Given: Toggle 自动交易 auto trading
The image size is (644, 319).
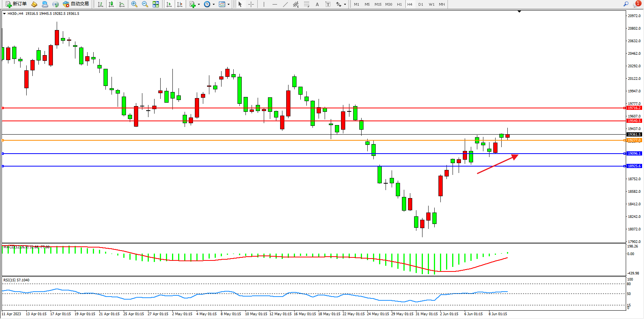Looking at the screenshot, I should [76, 4].
